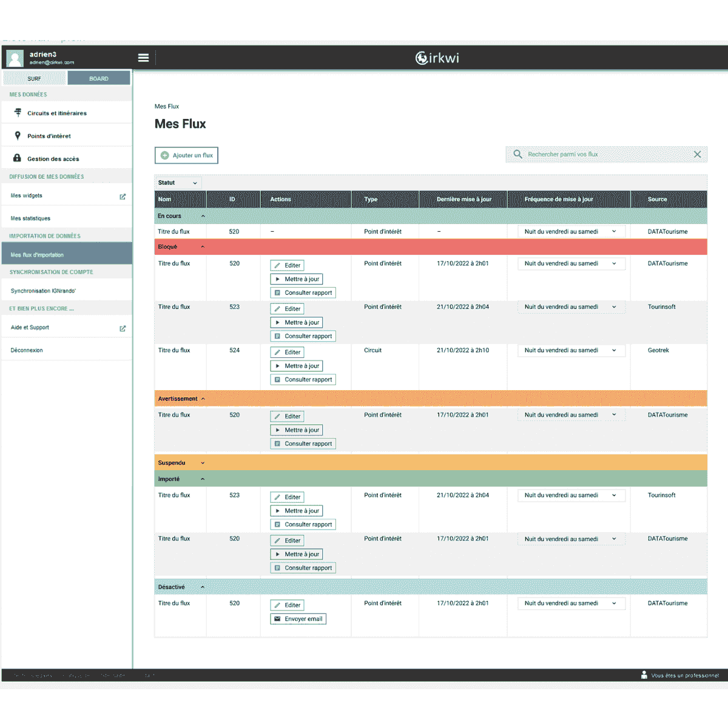The width and height of the screenshot is (728, 728).
Task: Clear the search field with X icon
Action: 697,154
